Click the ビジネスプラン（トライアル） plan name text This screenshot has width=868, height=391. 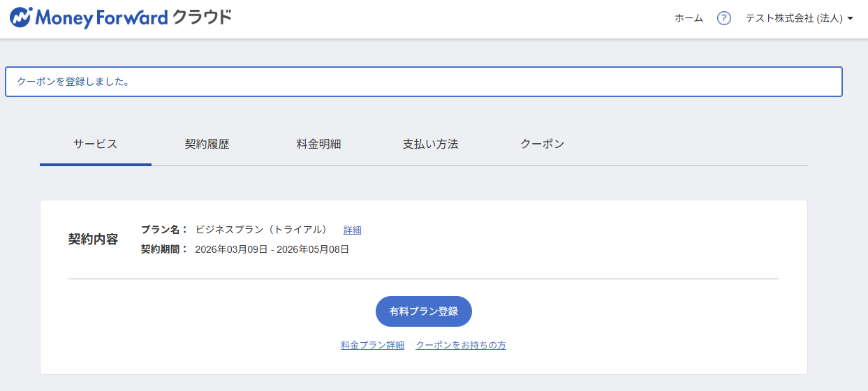(261, 230)
